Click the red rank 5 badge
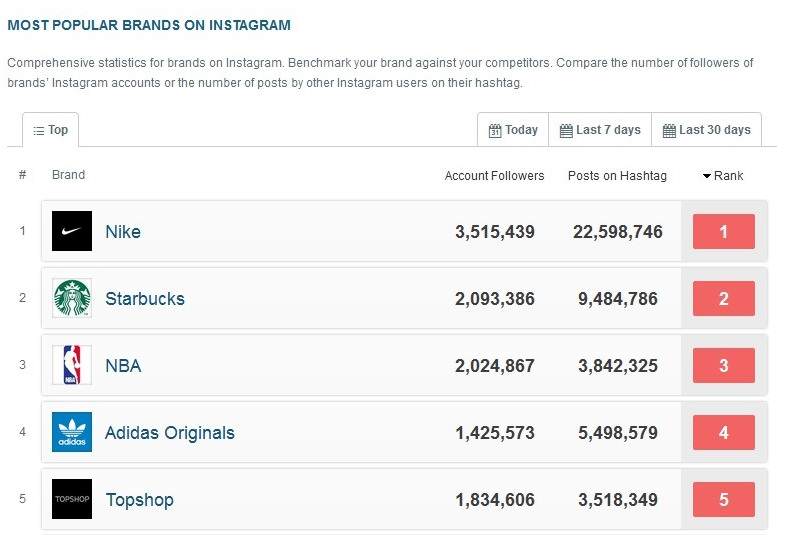Image resolution: width=787 pixels, height=535 pixels. coord(724,499)
